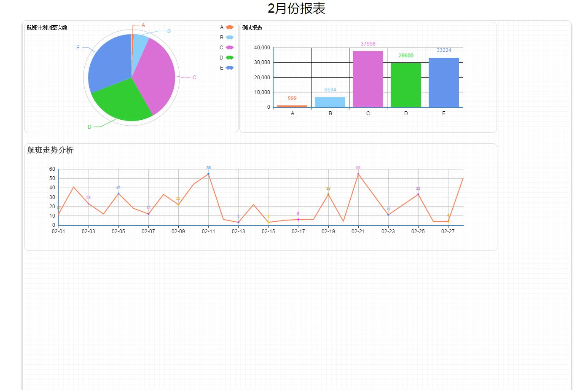Click the 30,000 y-axis label

262,62
